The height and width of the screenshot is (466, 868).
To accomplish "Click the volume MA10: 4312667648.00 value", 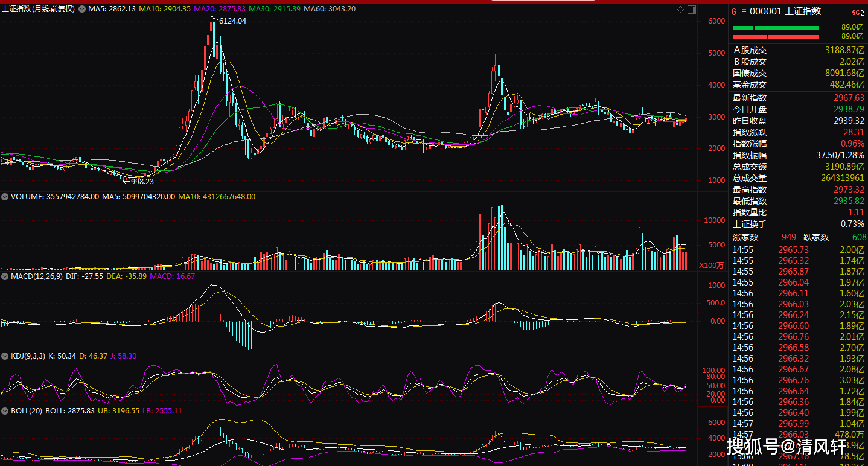I will pos(217,197).
